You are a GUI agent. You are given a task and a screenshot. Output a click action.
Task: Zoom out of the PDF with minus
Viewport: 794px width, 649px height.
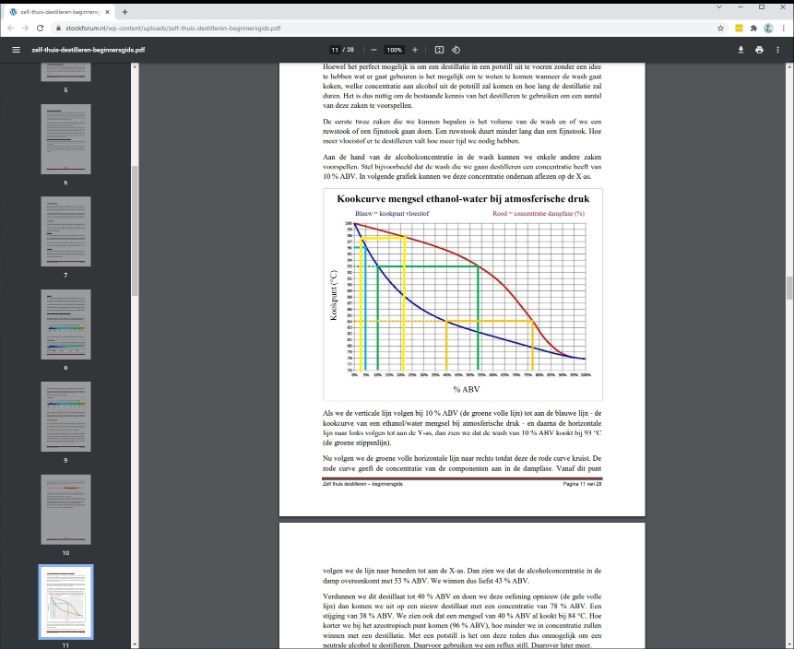point(374,50)
